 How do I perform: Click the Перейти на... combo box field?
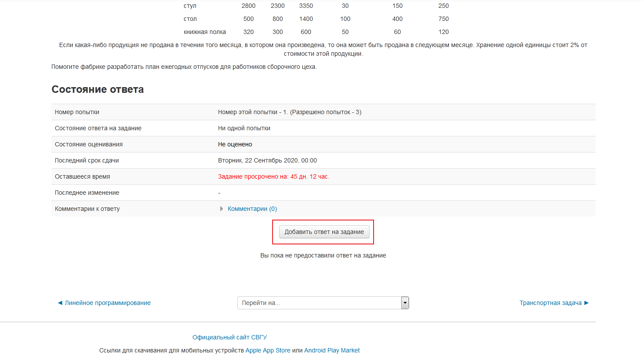click(319, 303)
